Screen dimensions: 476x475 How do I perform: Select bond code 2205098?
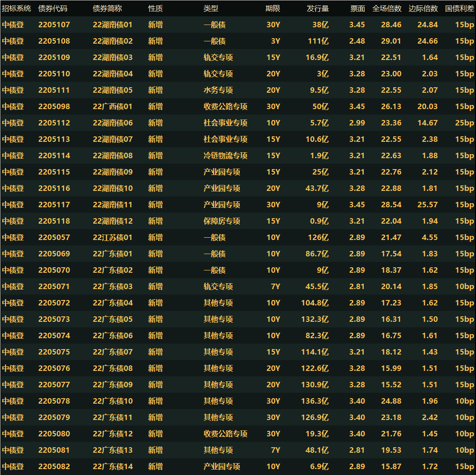54,106
